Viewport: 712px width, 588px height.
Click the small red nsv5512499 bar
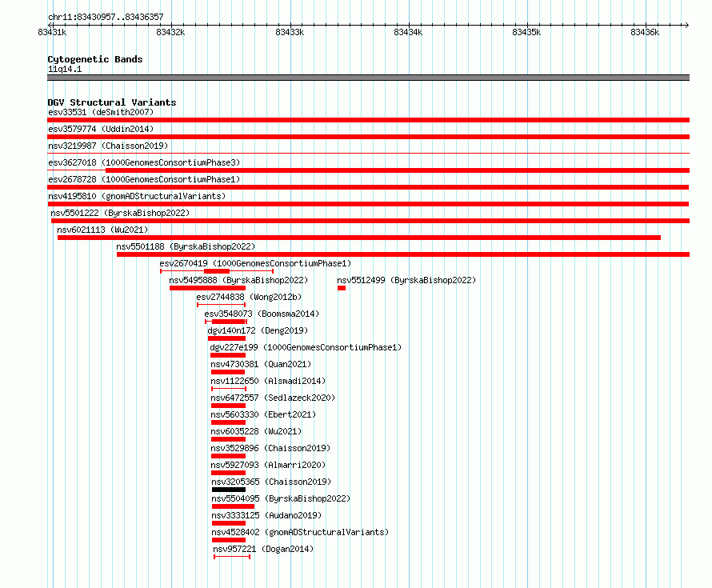[x=342, y=288]
